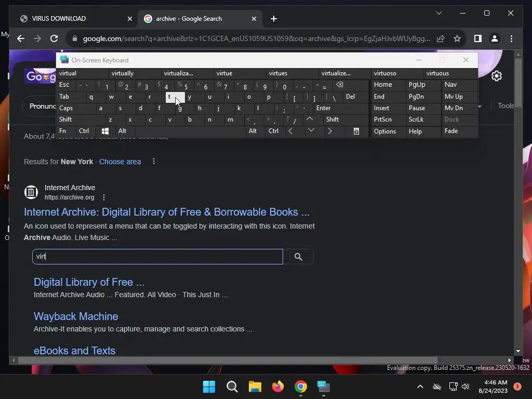The width and height of the screenshot is (532, 399).
Task: Click the archive.org search input field
Action: coord(157,257)
